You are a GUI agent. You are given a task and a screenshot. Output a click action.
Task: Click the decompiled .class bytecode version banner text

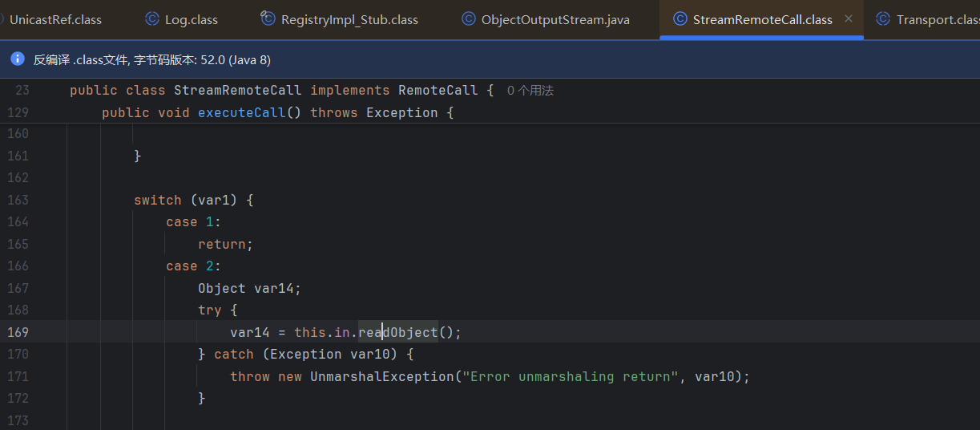pos(151,59)
